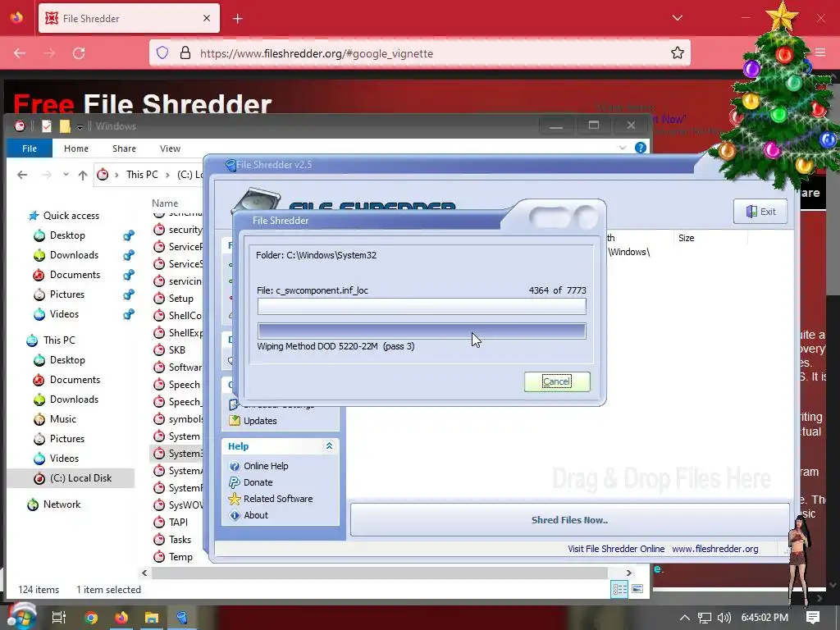The height and width of the screenshot is (630, 840).
Task: Go back in Firefox
Action: (x=20, y=53)
